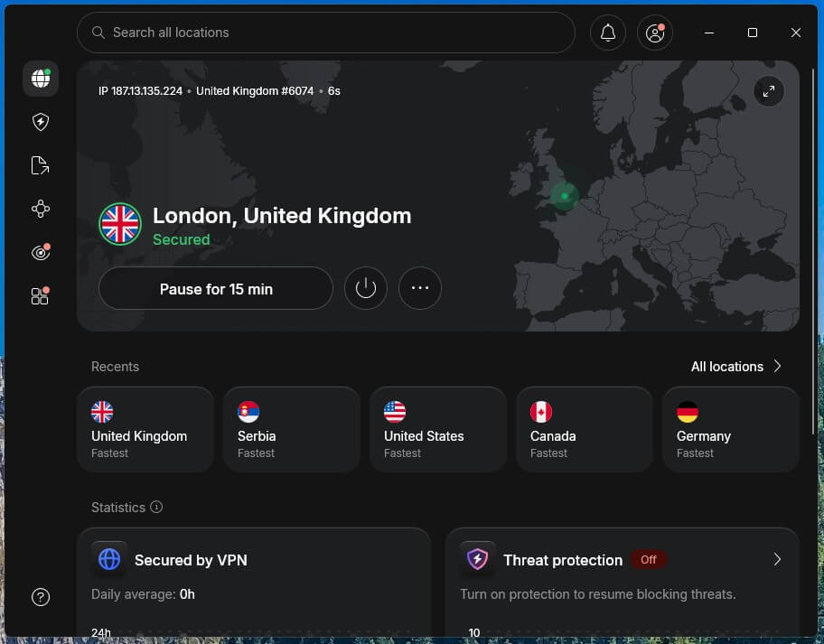Image resolution: width=824 pixels, height=644 pixels.
Task: Click the Canada flag icon
Action: pos(540,412)
